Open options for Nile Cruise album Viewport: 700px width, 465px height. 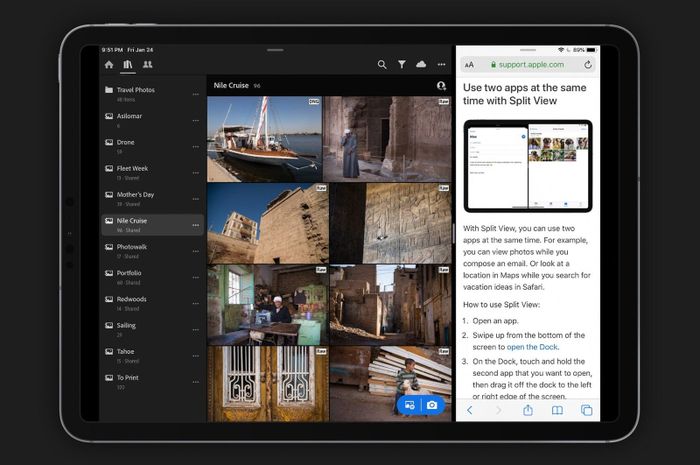[x=196, y=225]
